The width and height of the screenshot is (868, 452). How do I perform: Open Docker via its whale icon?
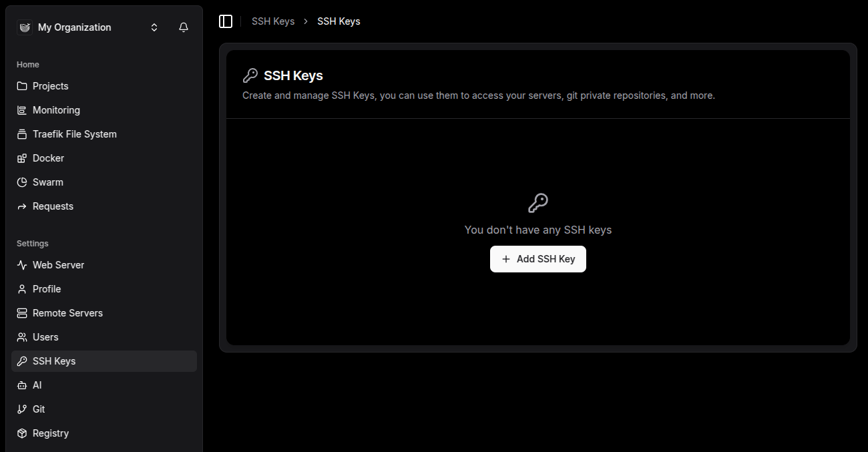click(22, 158)
